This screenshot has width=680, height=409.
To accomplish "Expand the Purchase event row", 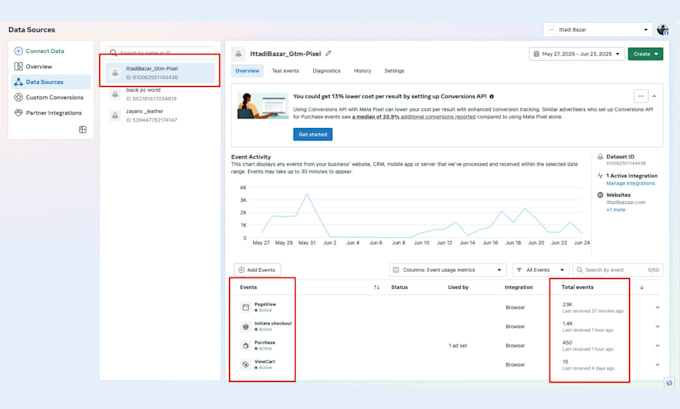I will pyautogui.click(x=657, y=345).
